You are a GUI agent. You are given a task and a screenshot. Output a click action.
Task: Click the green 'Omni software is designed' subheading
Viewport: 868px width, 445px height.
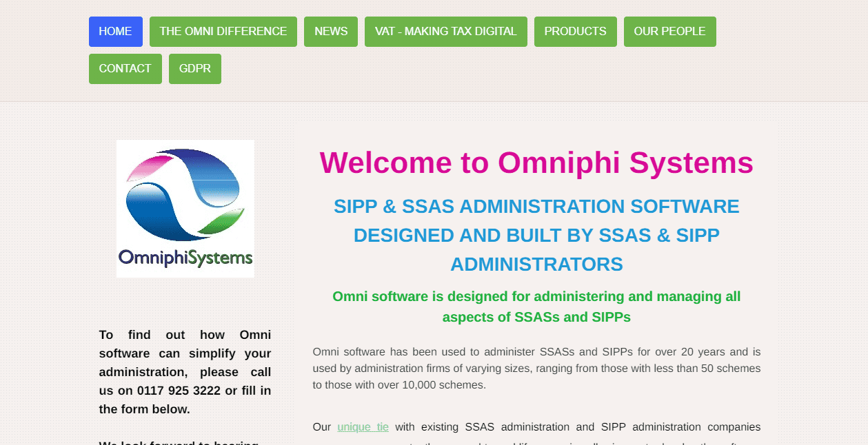536,307
